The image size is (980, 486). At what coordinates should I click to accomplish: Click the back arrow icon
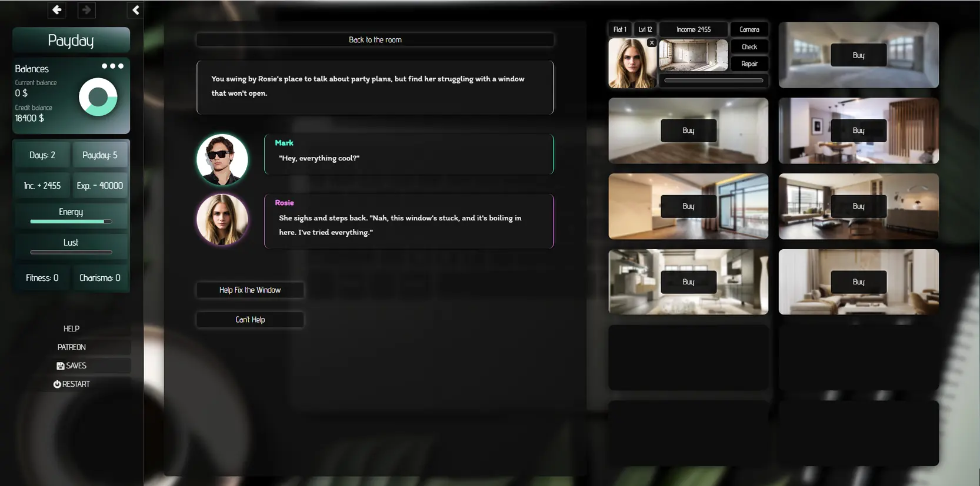click(x=56, y=10)
